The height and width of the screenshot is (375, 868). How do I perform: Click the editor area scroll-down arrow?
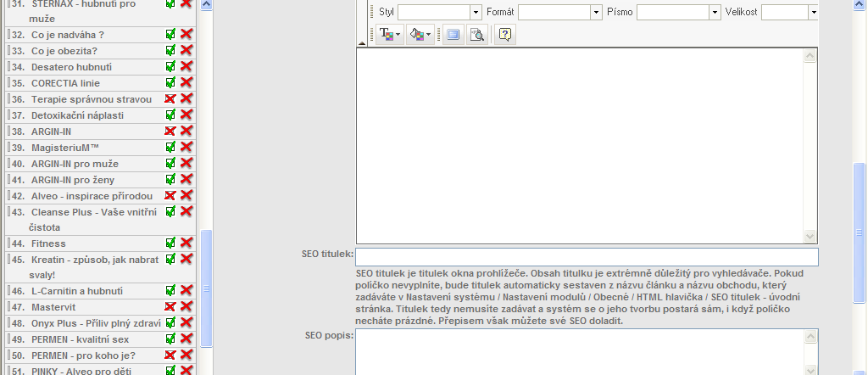pos(810,236)
